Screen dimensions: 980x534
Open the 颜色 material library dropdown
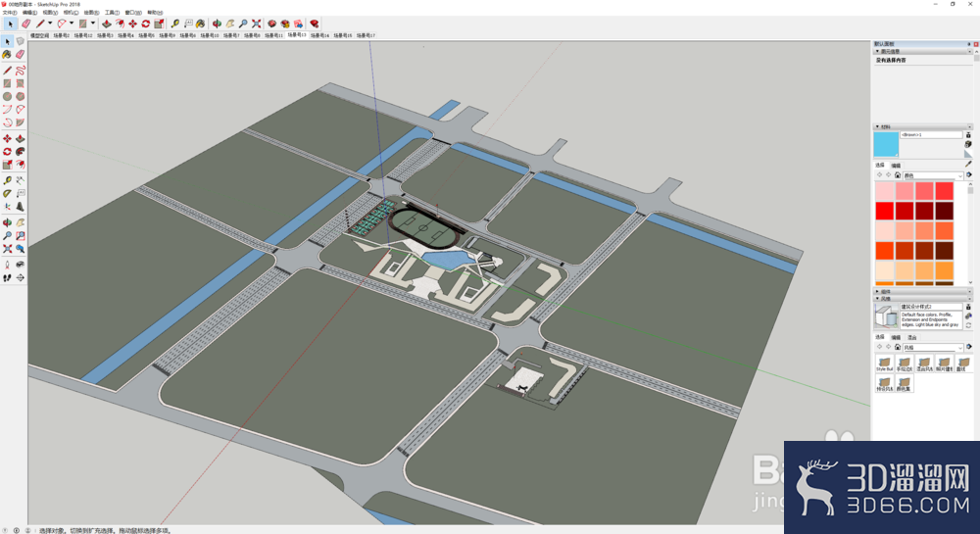tap(933, 175)
